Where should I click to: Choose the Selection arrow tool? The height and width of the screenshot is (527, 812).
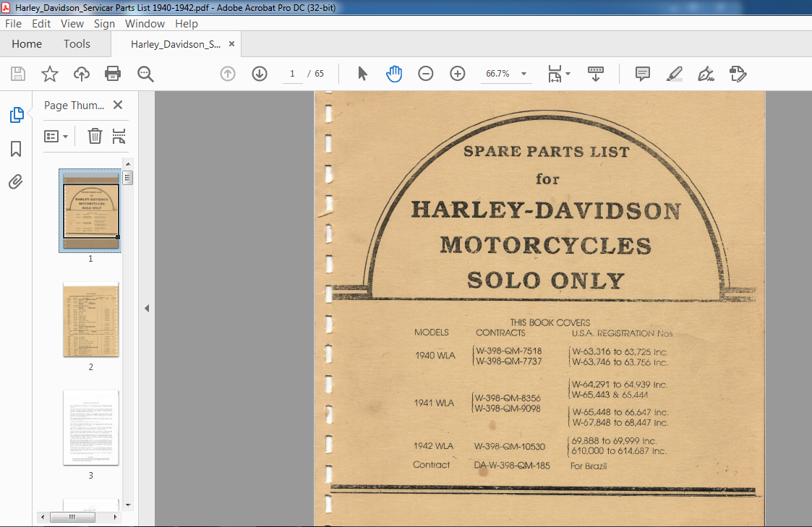pyautogui.click(x=362, y=74)
